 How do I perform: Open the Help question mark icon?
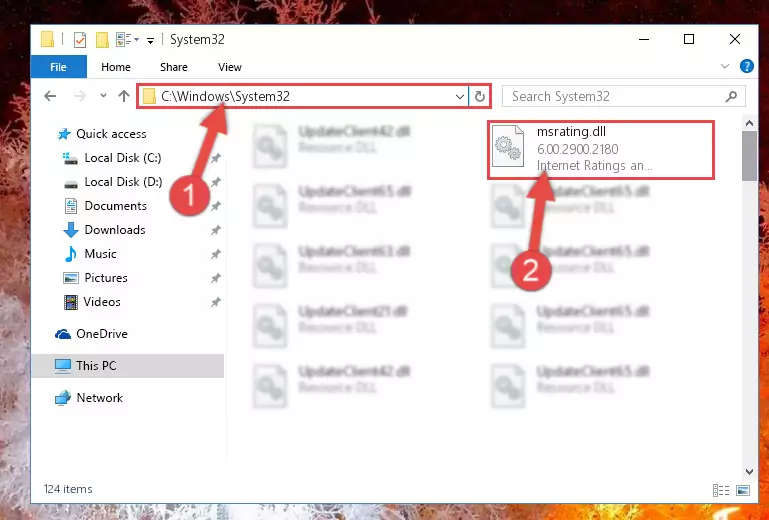click(x=746, y=66)
